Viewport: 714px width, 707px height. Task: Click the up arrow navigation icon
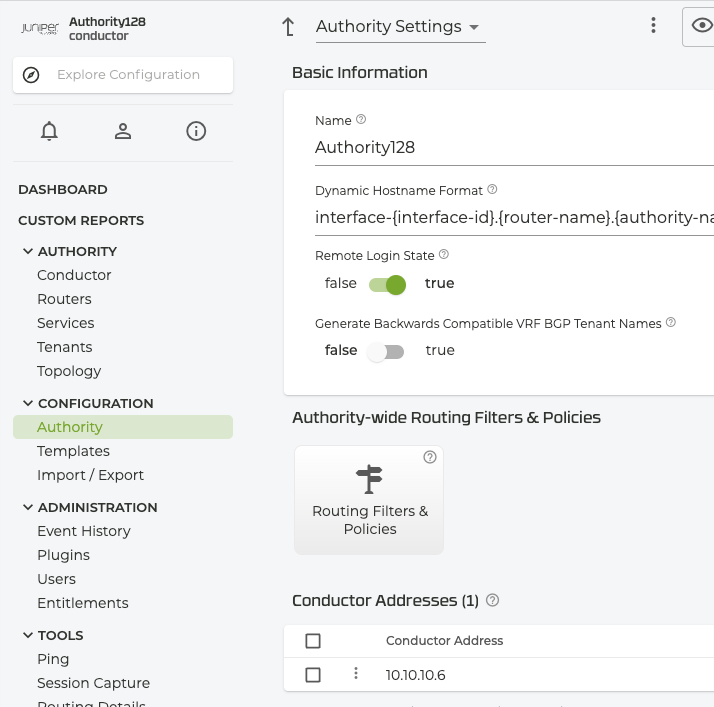pyautogui.click(x=289, y=27)
